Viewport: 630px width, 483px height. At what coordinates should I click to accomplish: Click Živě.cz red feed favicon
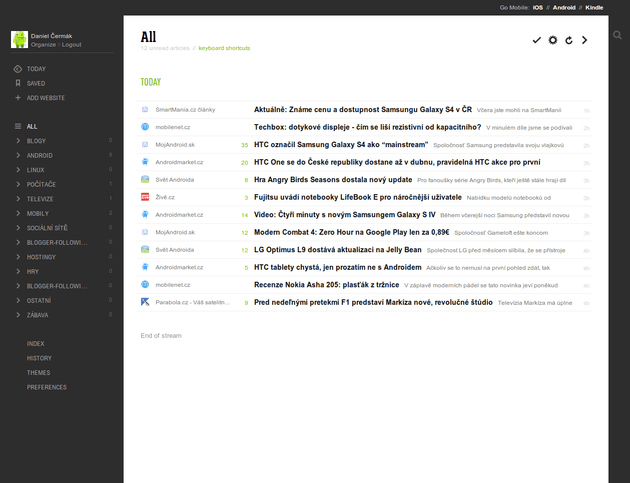tap(145, 197)
